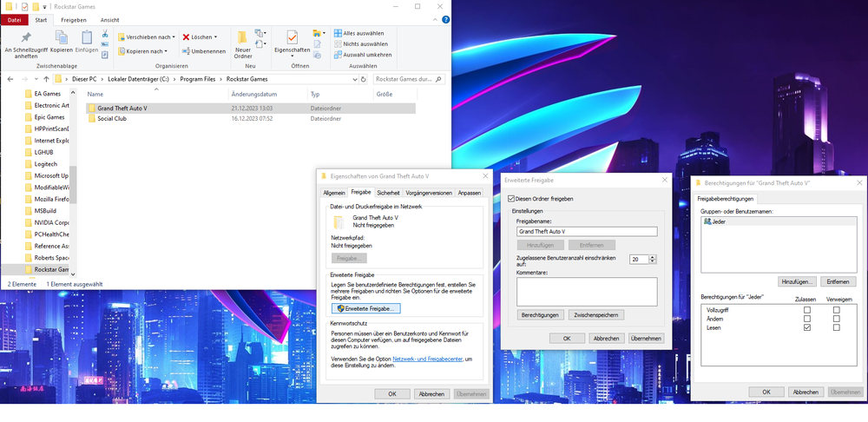The height and width of the screenshot is (422, 868).
Task: Select Epic Games in the navigation tree
Action: point(49,117)
